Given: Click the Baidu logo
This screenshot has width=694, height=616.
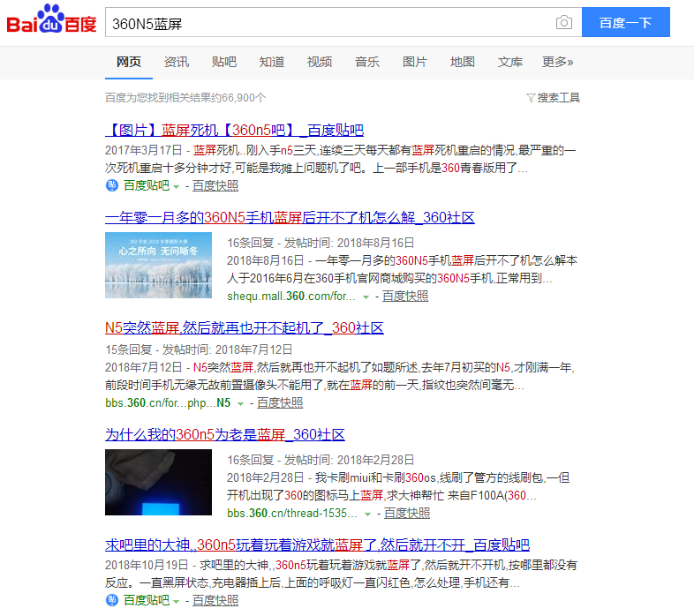Looking at the screenshot, I should [51, 19].
